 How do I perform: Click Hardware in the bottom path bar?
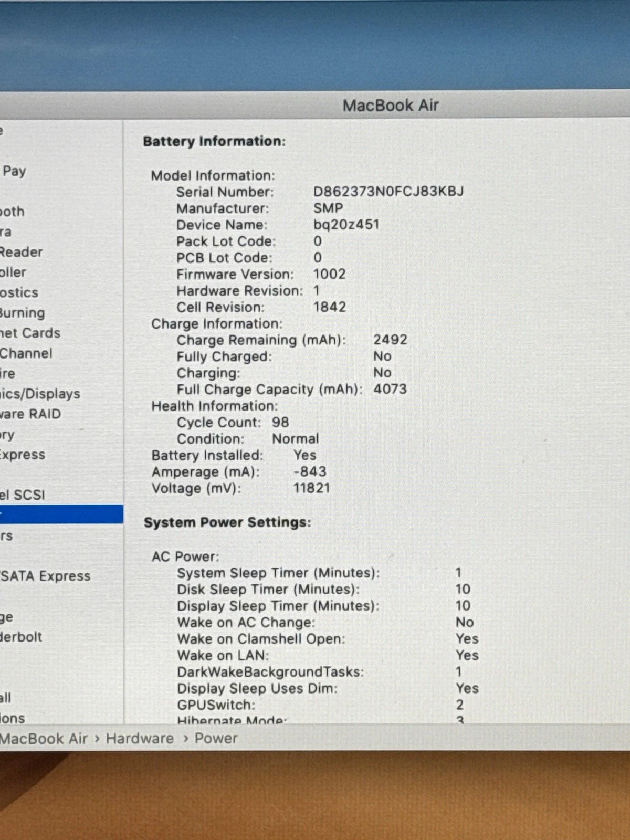pos(140,738)
